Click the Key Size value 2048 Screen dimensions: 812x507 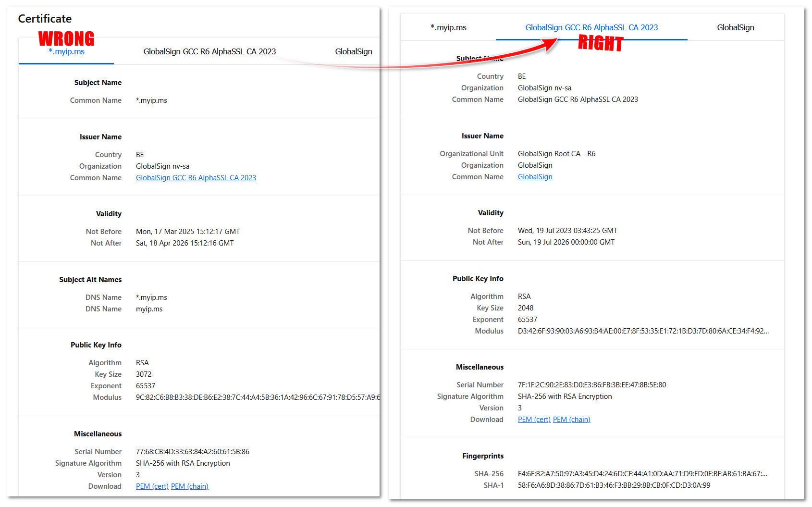(526, 308)
